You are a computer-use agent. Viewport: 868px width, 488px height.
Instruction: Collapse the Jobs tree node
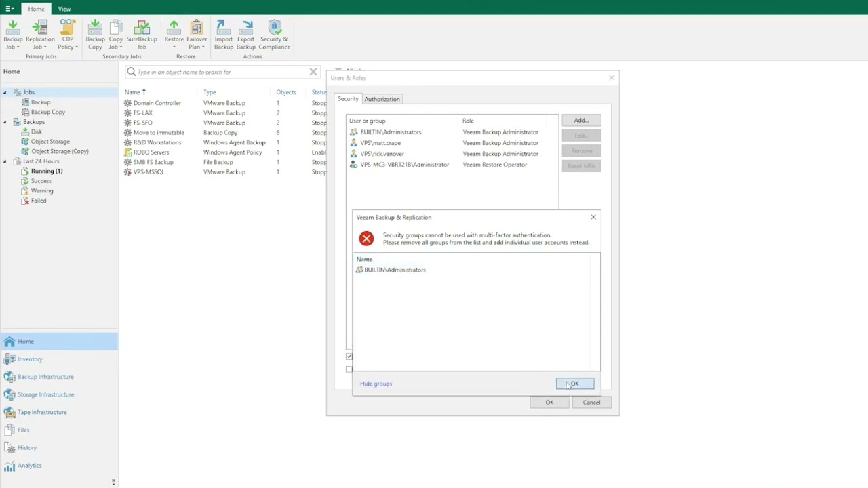coord(5,92)
